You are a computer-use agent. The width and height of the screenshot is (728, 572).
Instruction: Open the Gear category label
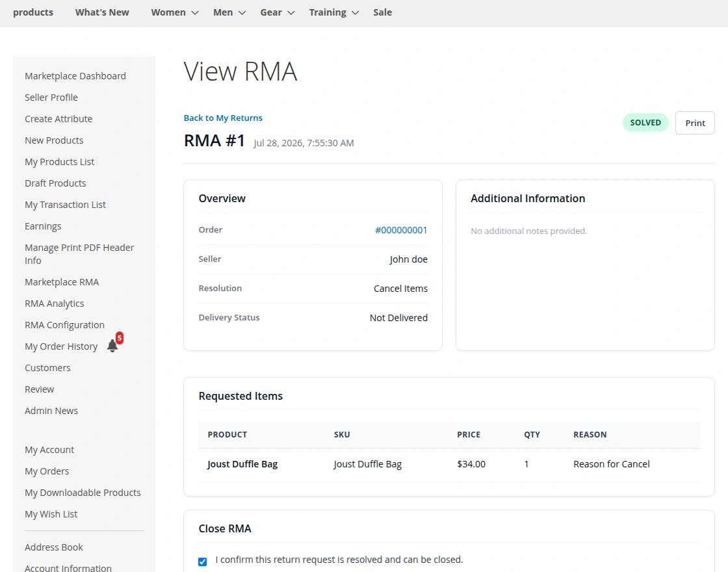pos(271,12)
